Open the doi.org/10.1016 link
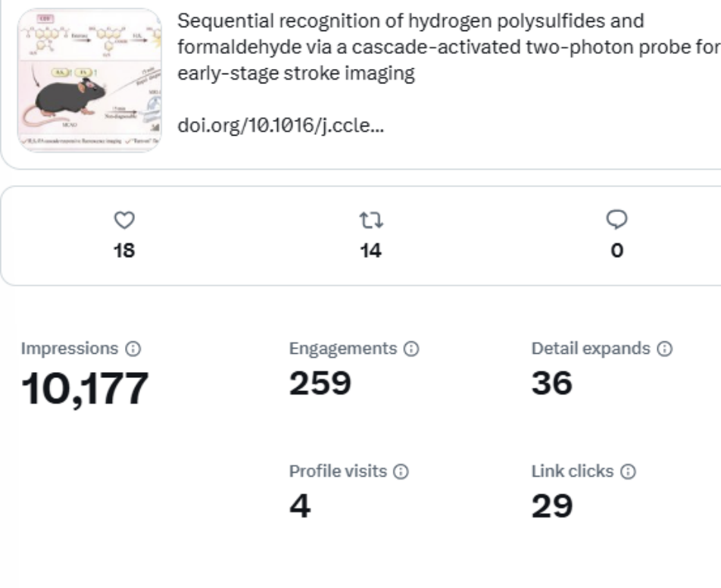Screen dimensions: 721x588 pos(280,125)
